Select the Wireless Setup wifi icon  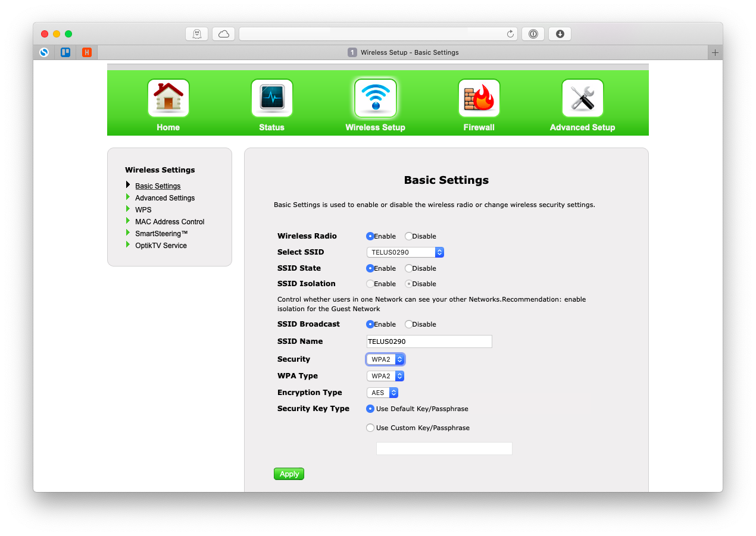point(375,98)
